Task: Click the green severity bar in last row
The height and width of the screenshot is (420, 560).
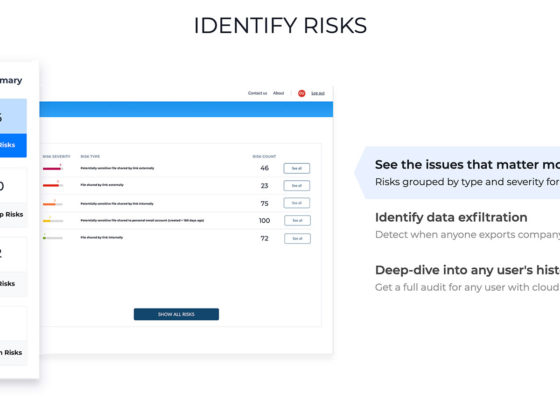Action: (52, 238)
